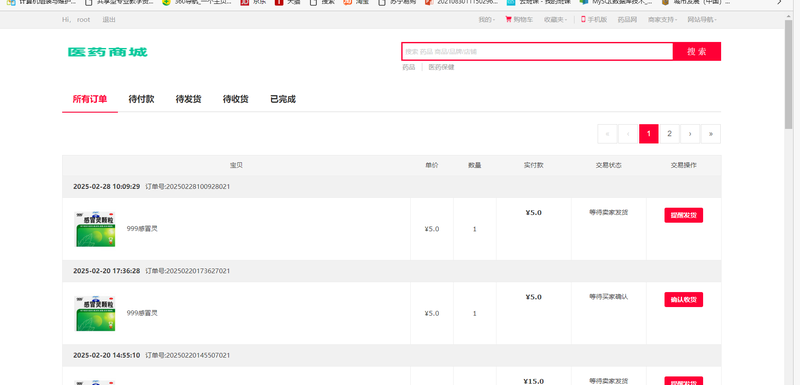Expand the 我的 dropdown menu
800x385 pixels.
(x=486, y=20)
